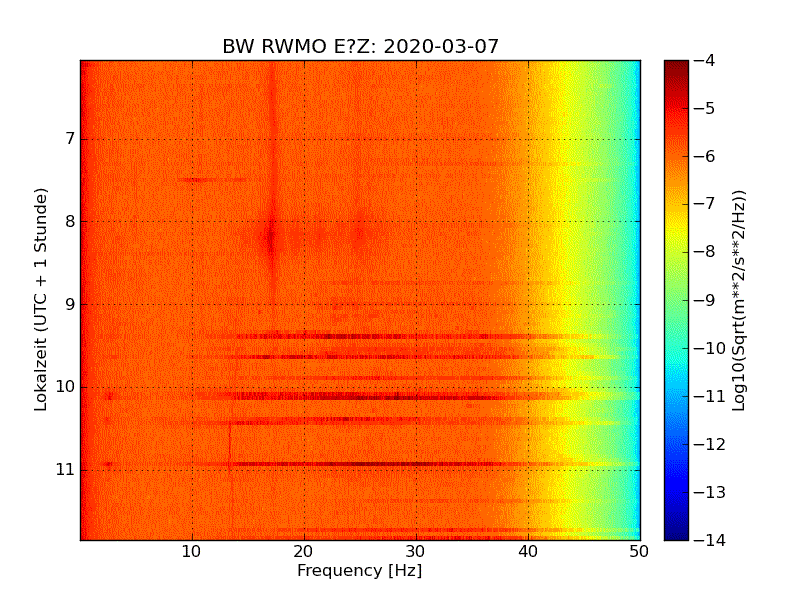
Task: Click the y-axis tick label '7'
Action: [70, 138]
